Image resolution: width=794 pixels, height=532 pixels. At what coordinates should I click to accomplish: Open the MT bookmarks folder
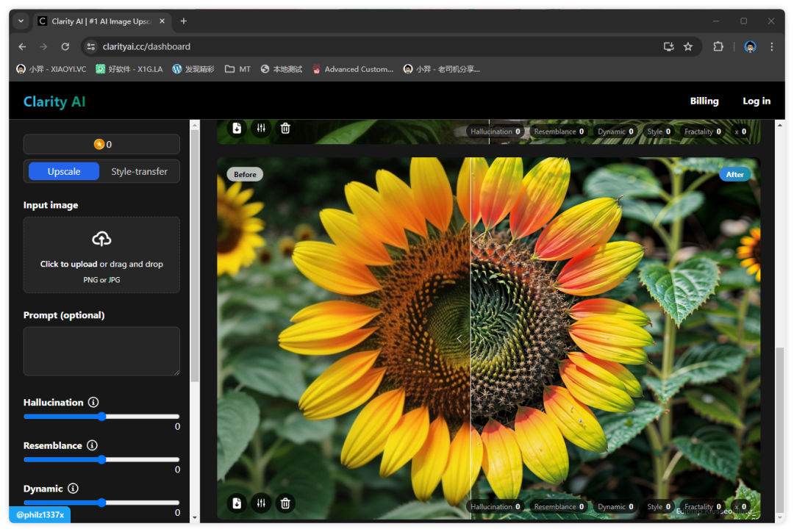point(237,69)
